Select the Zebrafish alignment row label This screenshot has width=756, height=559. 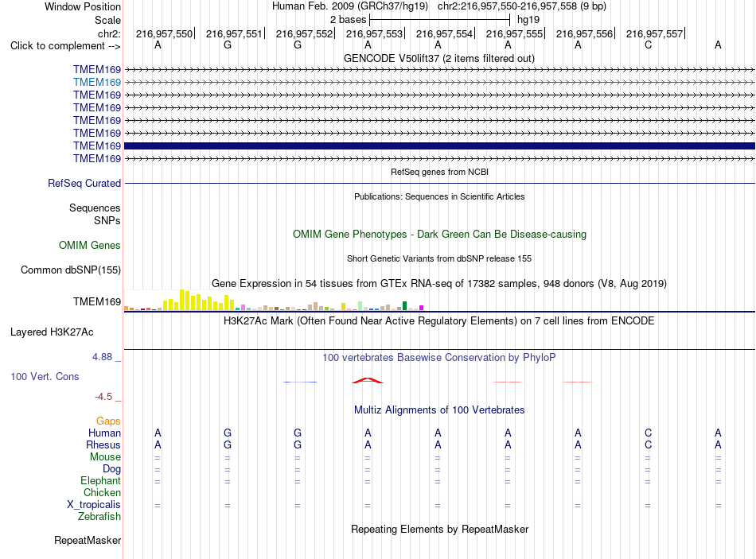(x=99, y=517)
